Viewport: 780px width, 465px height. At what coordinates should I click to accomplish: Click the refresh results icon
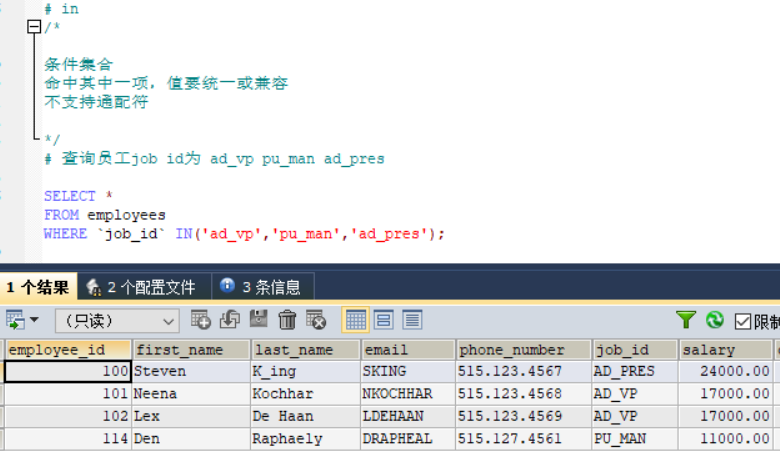point(714,320)
